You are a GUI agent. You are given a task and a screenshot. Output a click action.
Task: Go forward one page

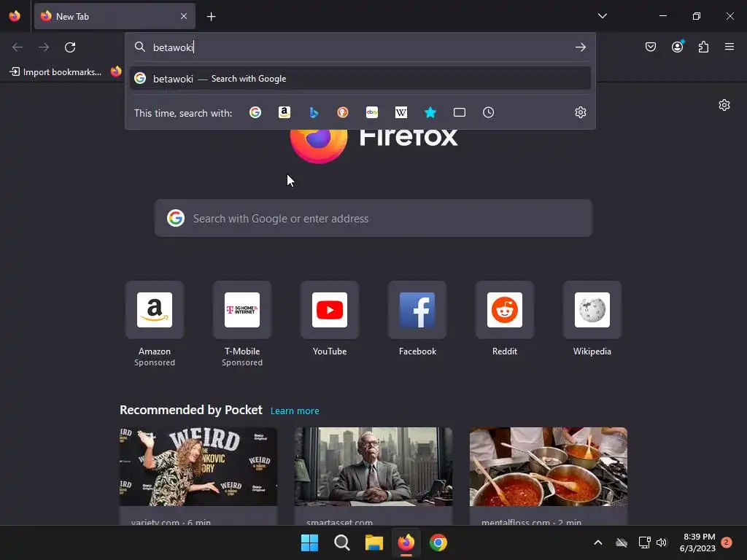[x=44, y=47]
